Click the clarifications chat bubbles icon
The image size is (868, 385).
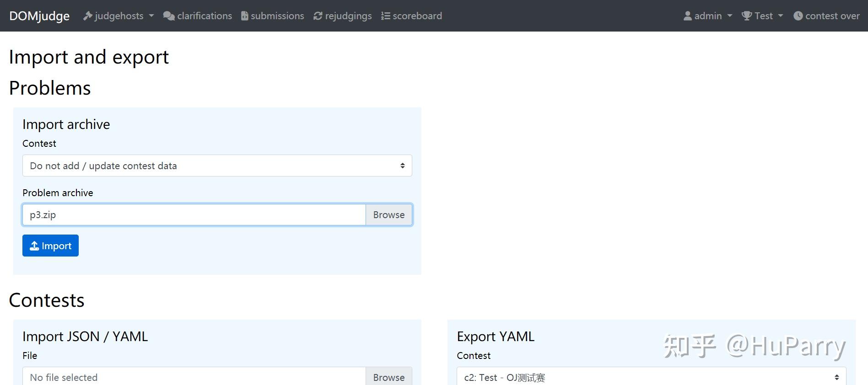point(169,16)
